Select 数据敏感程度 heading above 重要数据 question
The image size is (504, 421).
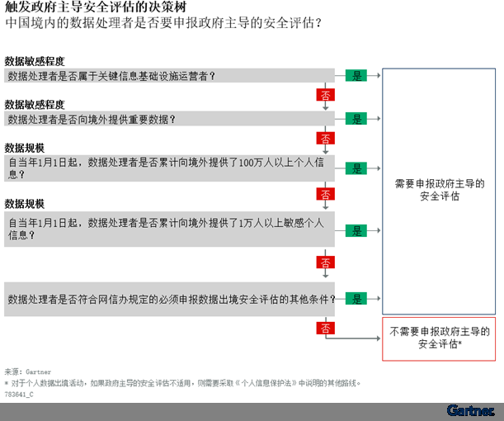click(35, 105)
